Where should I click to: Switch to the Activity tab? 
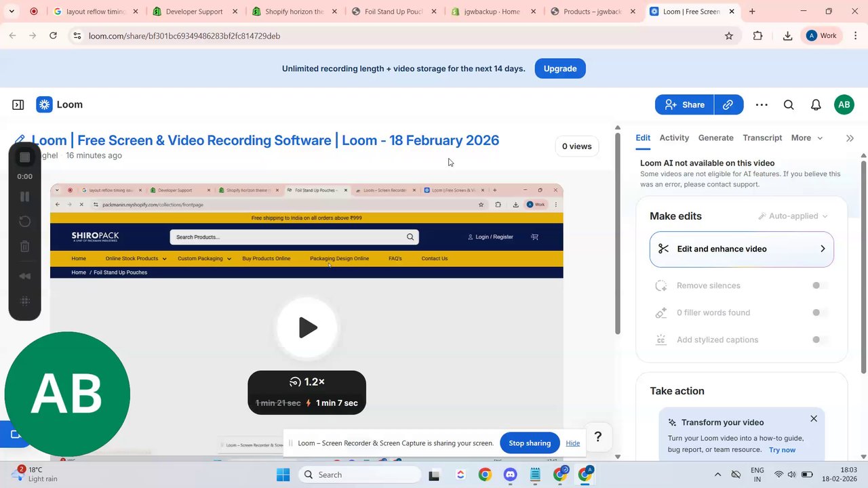coord(674,138)
